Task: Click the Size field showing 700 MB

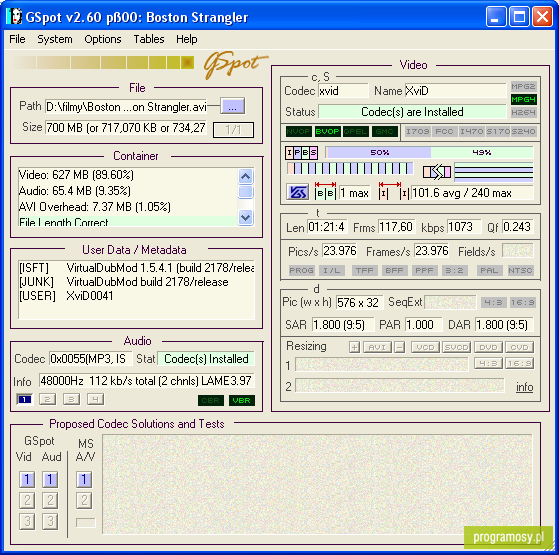Action: tap(126, 128)
